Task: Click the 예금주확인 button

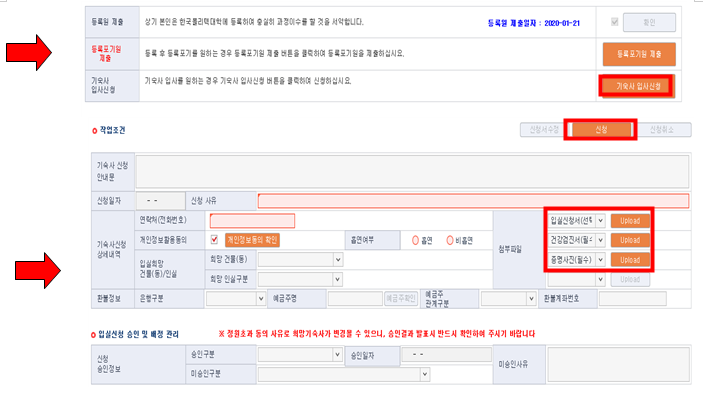Action: (401, 299)
